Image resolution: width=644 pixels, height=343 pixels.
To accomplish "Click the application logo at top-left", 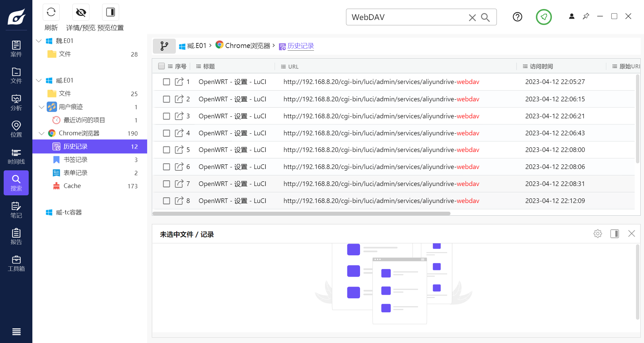I will click(x=16, y=17).
